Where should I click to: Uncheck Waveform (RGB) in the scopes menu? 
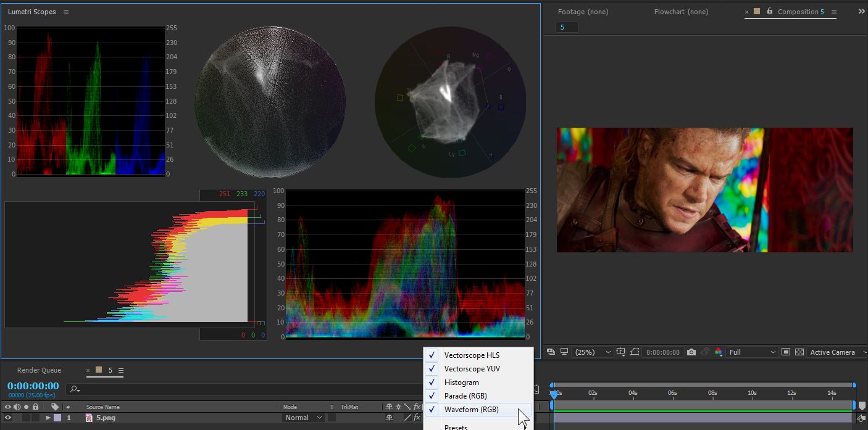478,410
